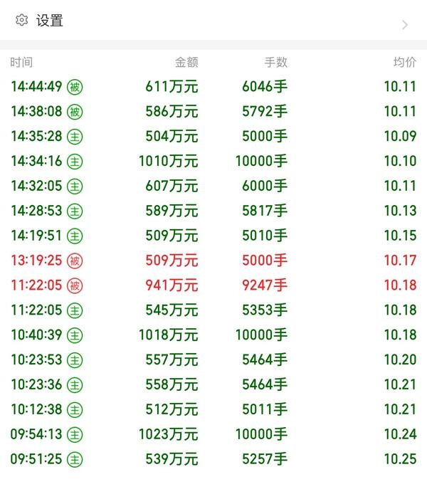
Task: Click the 5817手 volume entry
Action: tap(264, 211)
